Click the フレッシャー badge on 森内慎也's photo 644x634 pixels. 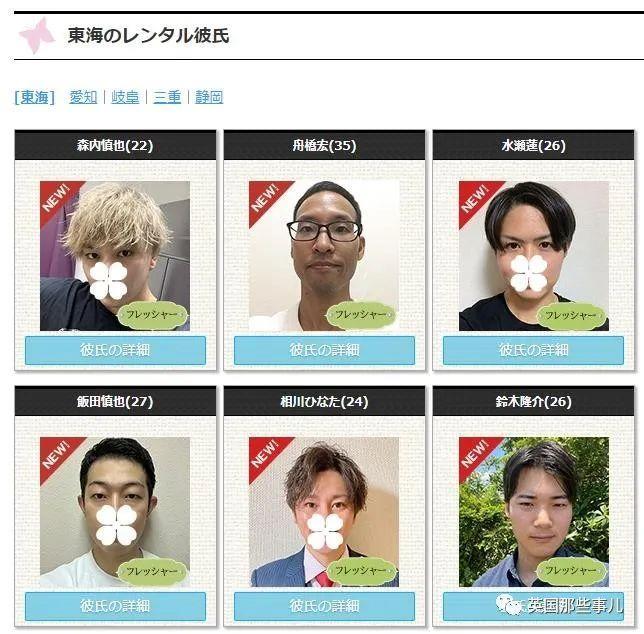[152, 315]
